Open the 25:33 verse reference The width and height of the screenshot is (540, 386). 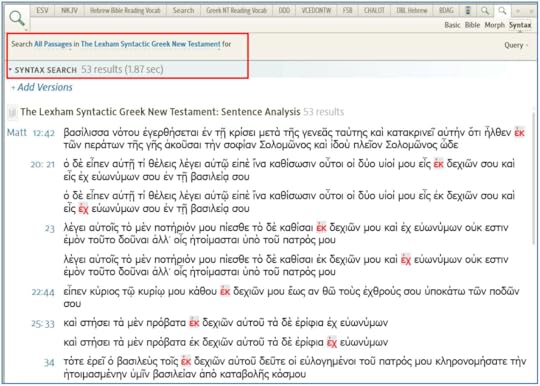click(x=43, y=324)
